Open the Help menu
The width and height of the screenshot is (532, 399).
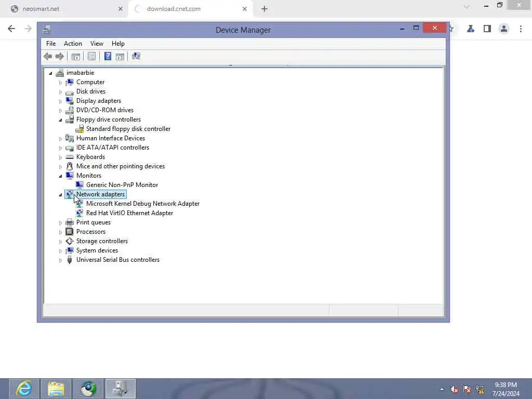pos(118,44)
